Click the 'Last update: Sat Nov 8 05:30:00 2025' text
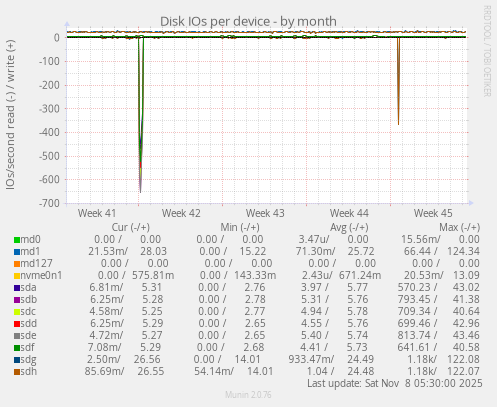Screen dimensions: 497x407 click(x=395, y=383)
